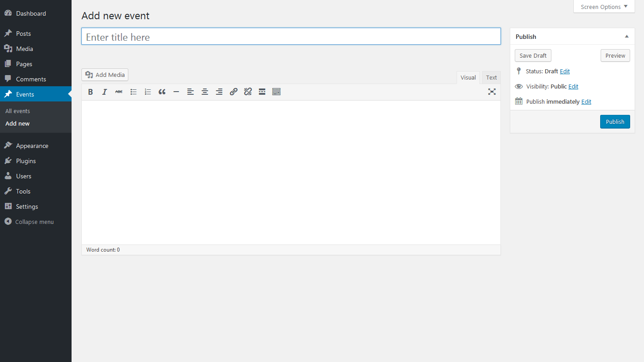Insert a blockquote
Image resolution: width=644 pixels, height=362 pixels.
click(x=162, y=92)
